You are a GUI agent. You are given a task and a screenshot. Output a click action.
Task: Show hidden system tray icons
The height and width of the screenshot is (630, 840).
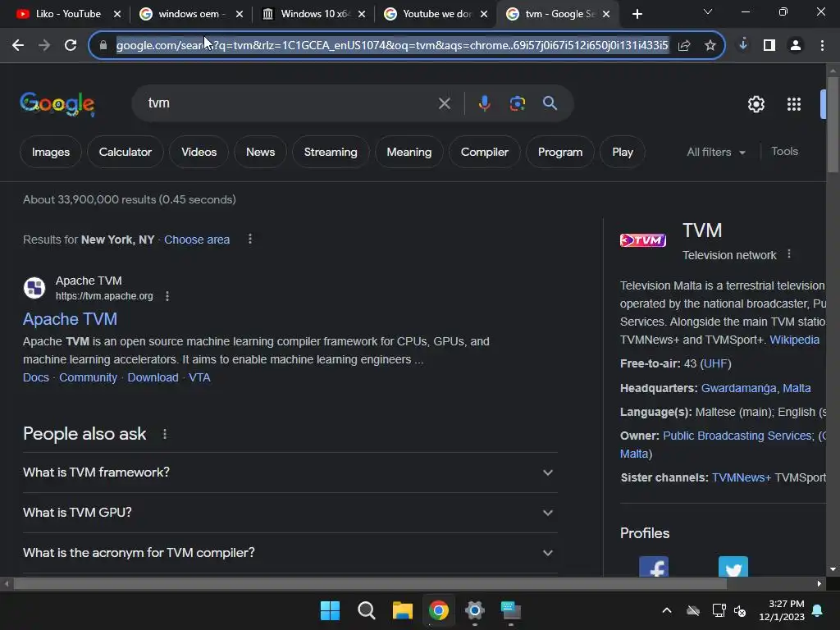(x=666, y=610)
